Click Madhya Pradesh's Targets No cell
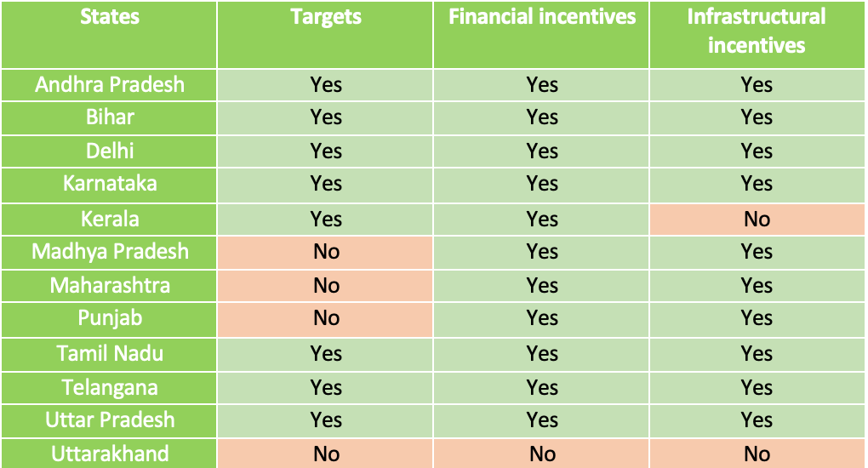Viewport: 868px width, 468px height. click(325, 253)
